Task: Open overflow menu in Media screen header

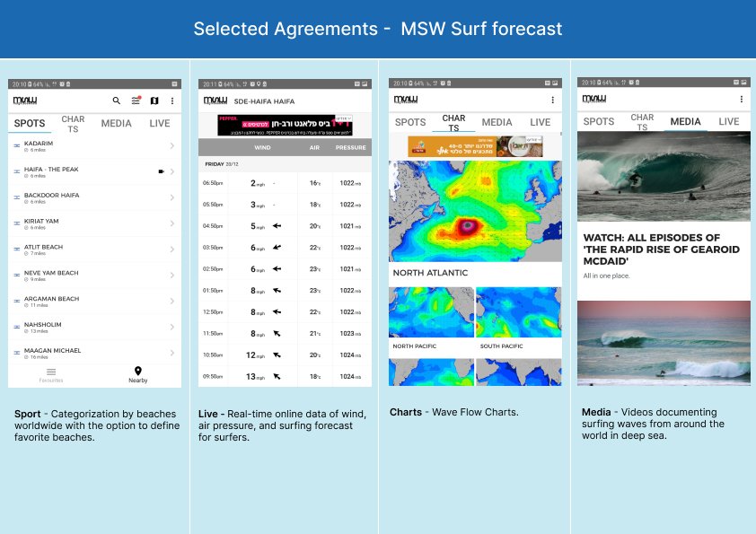Action: [741, 99]
